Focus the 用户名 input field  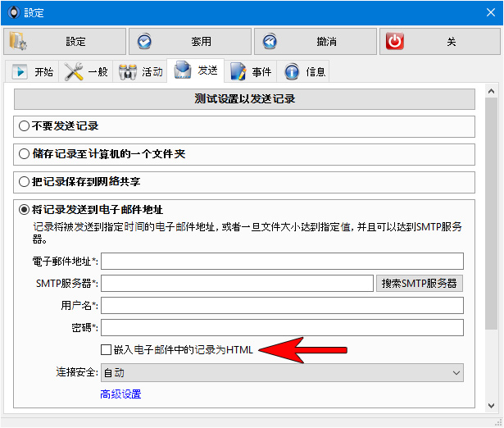(x=282, y=305)
